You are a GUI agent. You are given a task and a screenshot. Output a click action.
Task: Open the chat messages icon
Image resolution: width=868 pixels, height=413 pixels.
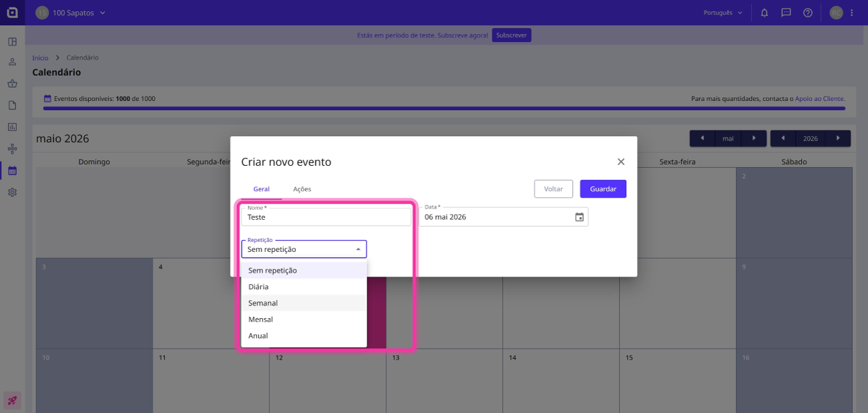click(786, 13)
